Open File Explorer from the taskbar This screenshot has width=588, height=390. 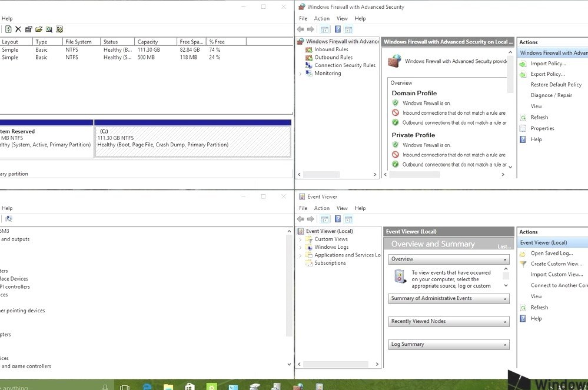click(168, 386)
